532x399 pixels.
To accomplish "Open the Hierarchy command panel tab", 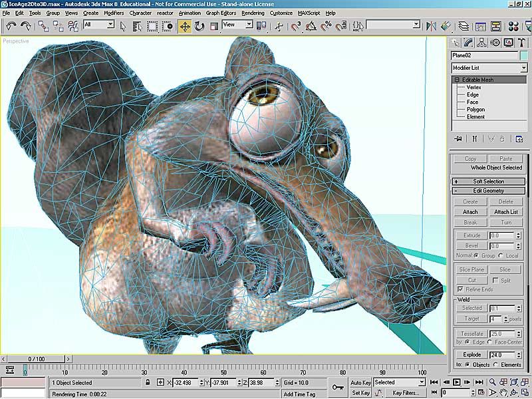I will point(481,43).
